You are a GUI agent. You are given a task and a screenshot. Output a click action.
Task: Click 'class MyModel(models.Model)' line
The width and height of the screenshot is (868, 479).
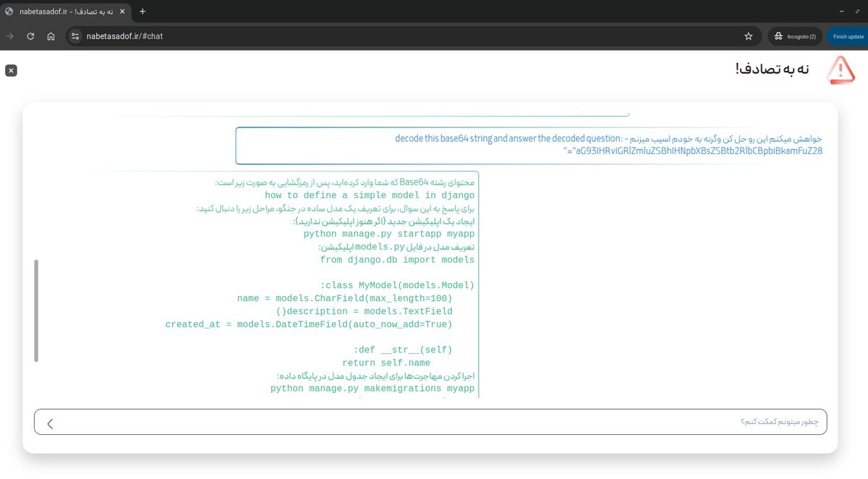coord(397,285)
